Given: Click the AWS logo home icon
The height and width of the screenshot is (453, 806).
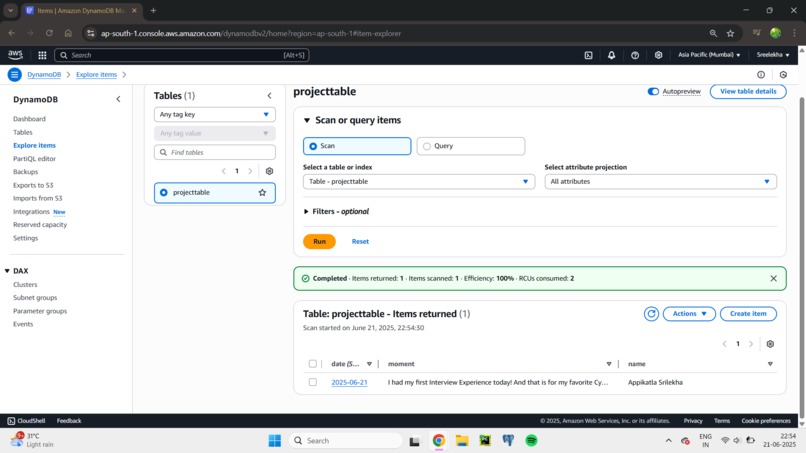Looking at the screenshot, I should click(15, 55).
